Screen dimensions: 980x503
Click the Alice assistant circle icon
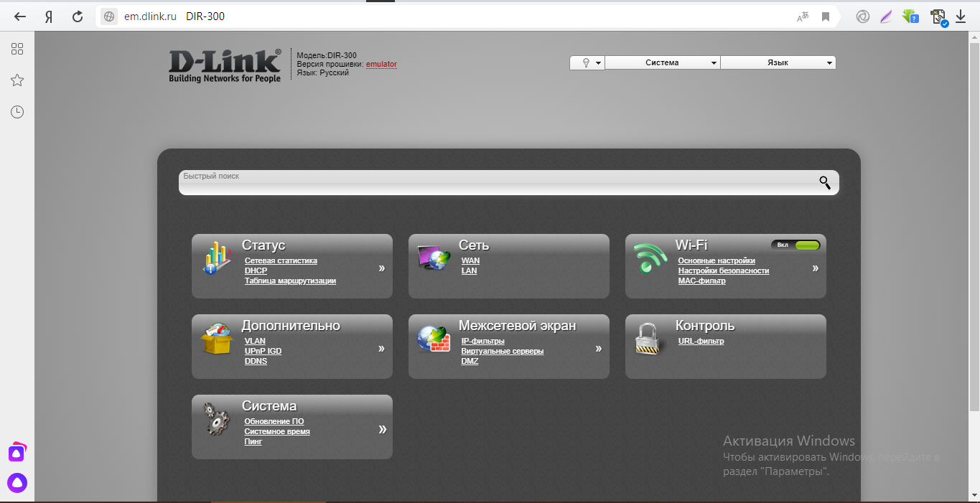pyautogui.click(x=17, y=483)
